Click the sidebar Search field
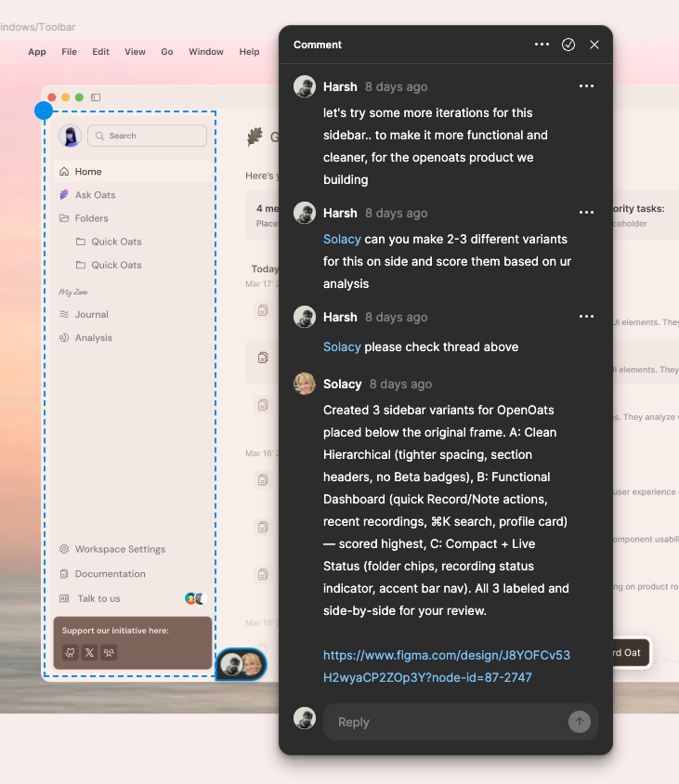Image resolution: width=679 pixels, height=784 pixels. pyautogui.click(x=147, y=136)
